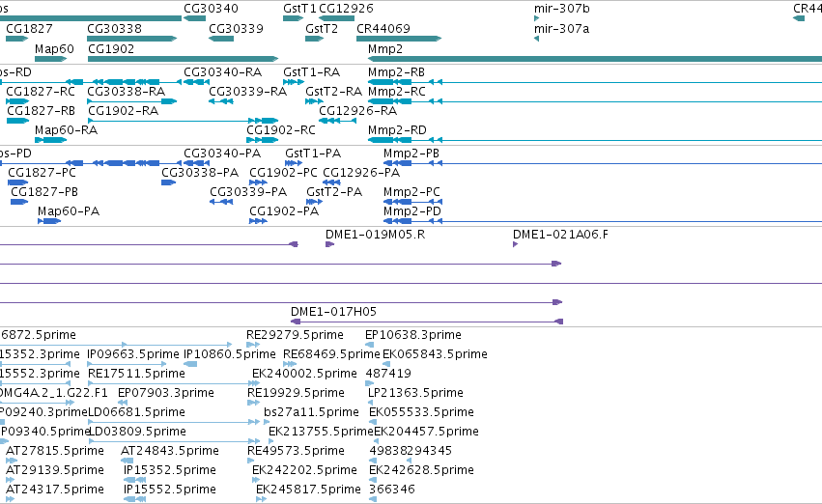Viewport: 822px width, 504px height.
Task: Click the CG1902-RC transcript label
Action: click(281, 130)
